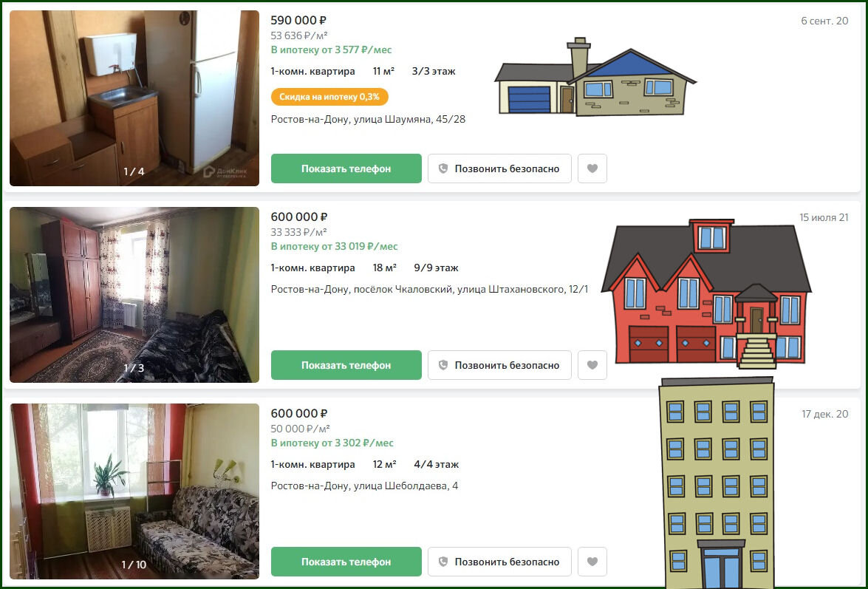868x589 pixels.
Task: Click shield icon in third Позвонить безопасно button
Action: click(x=442, y=562)
